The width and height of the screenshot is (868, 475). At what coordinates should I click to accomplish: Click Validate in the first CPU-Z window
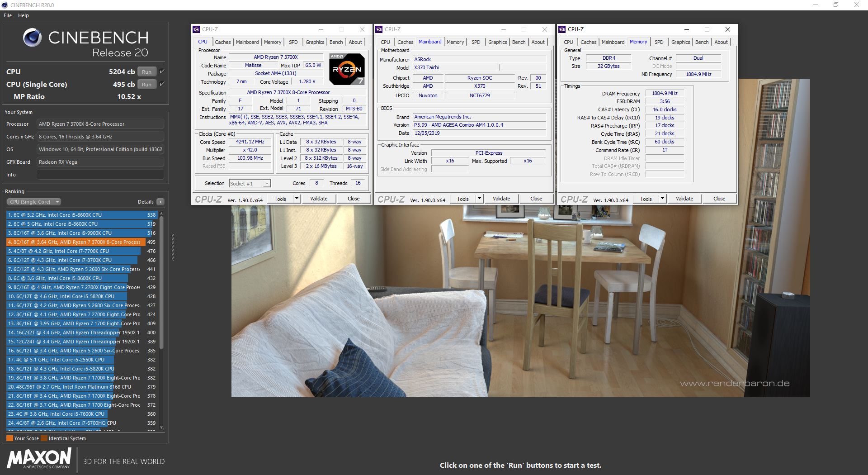(319, 199)
